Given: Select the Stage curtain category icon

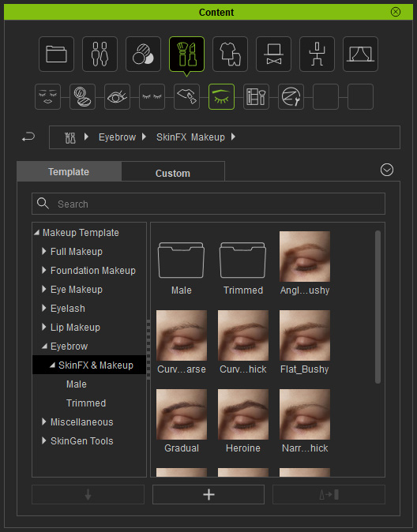Looking at the screenshot, I should click(361, 54).
